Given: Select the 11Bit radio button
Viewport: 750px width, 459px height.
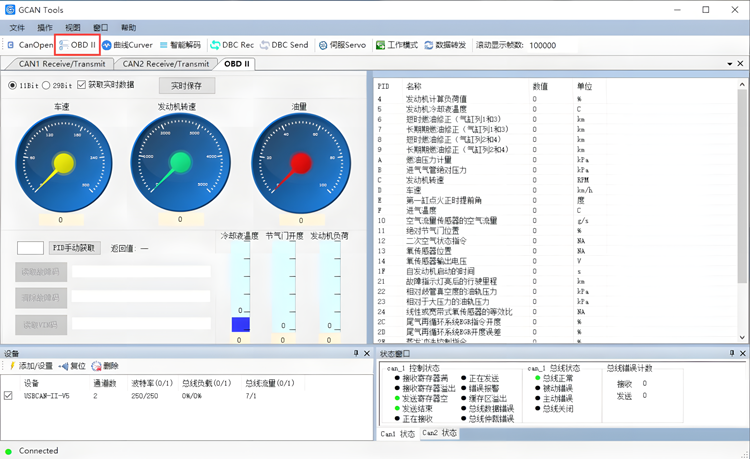Looking at the screenshot, I should pyautogui.click(x=13, y=86).
